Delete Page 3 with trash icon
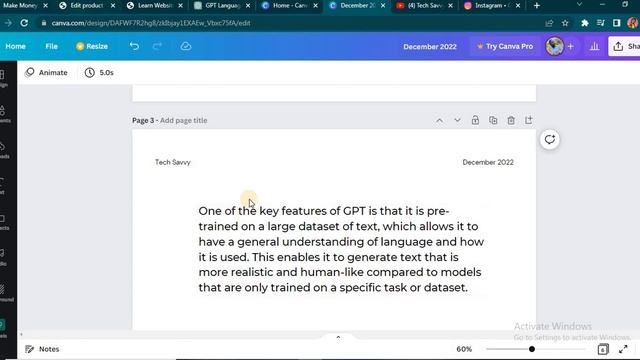640x360 pixels. [511, 120]
